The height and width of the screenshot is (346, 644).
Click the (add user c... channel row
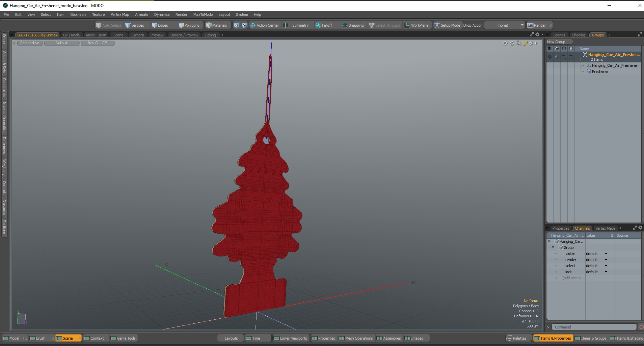tap(573, 278)
